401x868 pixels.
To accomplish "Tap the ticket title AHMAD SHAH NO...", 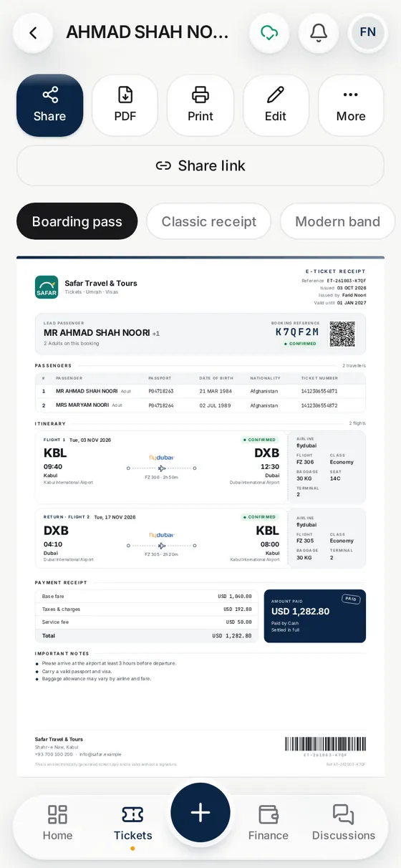I will 148,32.
